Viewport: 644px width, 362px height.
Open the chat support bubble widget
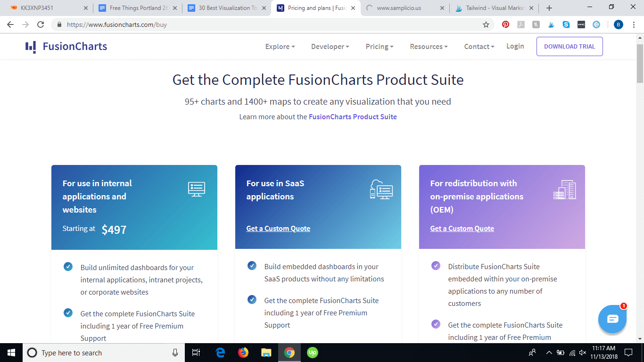click(x=612, y=319)
